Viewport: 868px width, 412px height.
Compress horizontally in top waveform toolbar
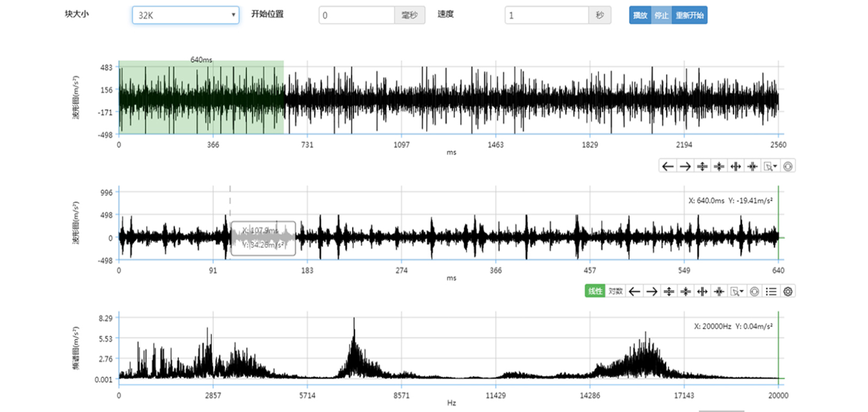[753, 166]
